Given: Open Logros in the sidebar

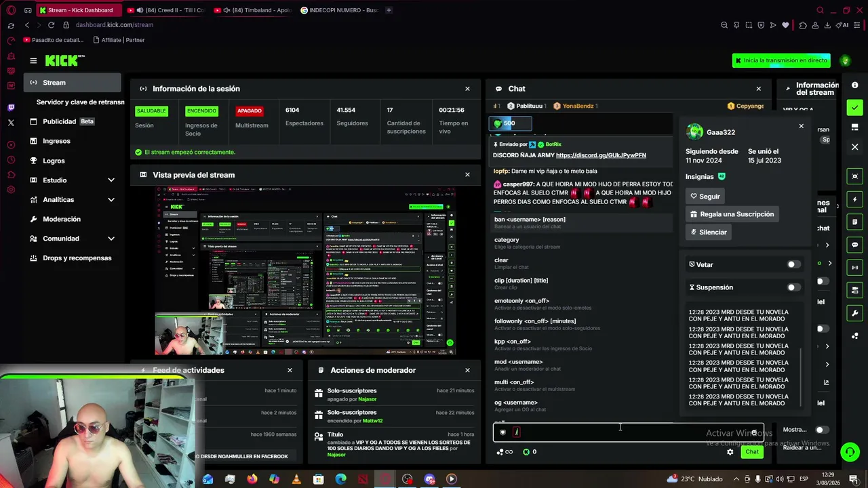Looking at the screenshot, I should point(72,161).
